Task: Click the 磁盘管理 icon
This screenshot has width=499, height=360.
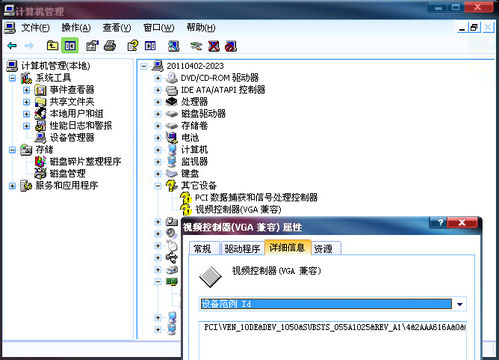Action: click(x=40, y=174)
